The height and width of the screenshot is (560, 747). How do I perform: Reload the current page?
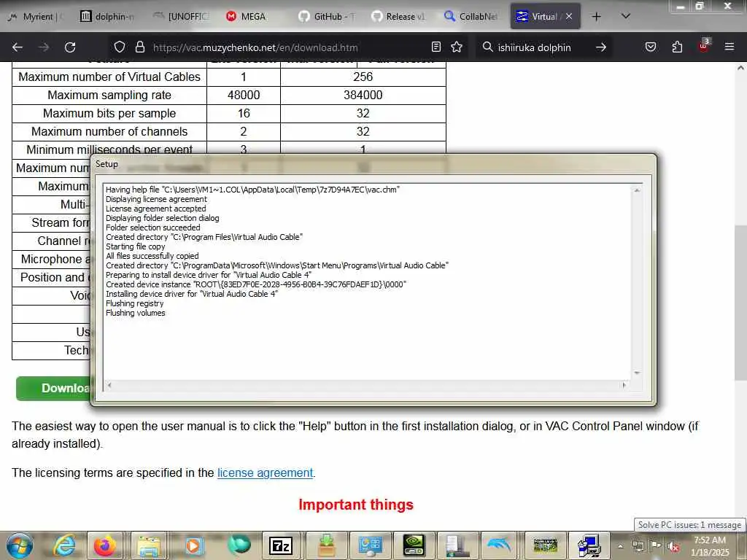click(70, 47)
